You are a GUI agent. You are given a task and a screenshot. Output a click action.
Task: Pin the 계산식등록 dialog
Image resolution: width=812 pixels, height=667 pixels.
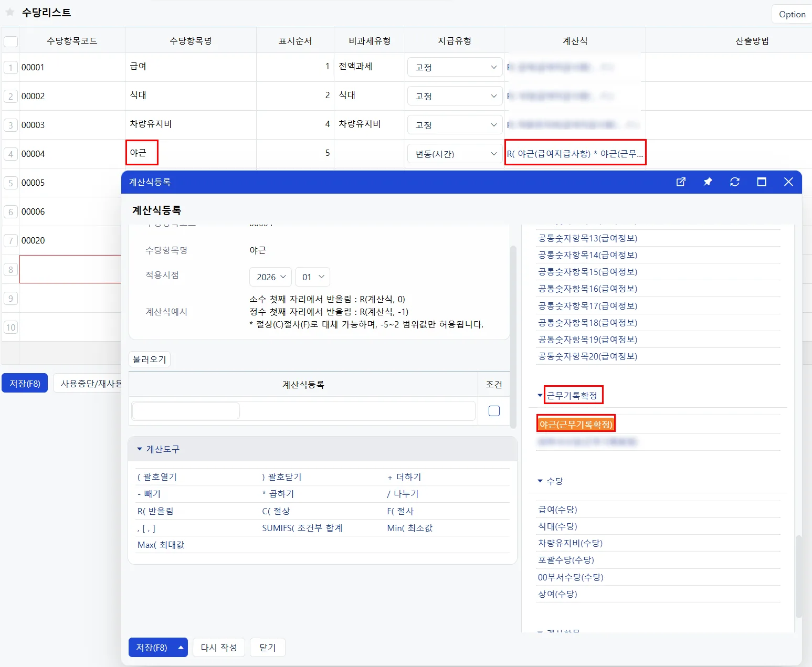pos(708,182)
